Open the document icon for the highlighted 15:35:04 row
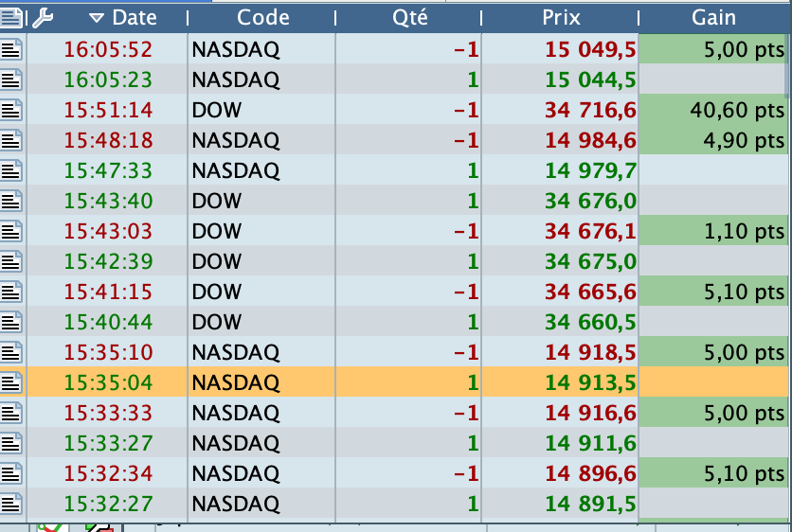This screenshot has height=532, width=792. (11, 382)
